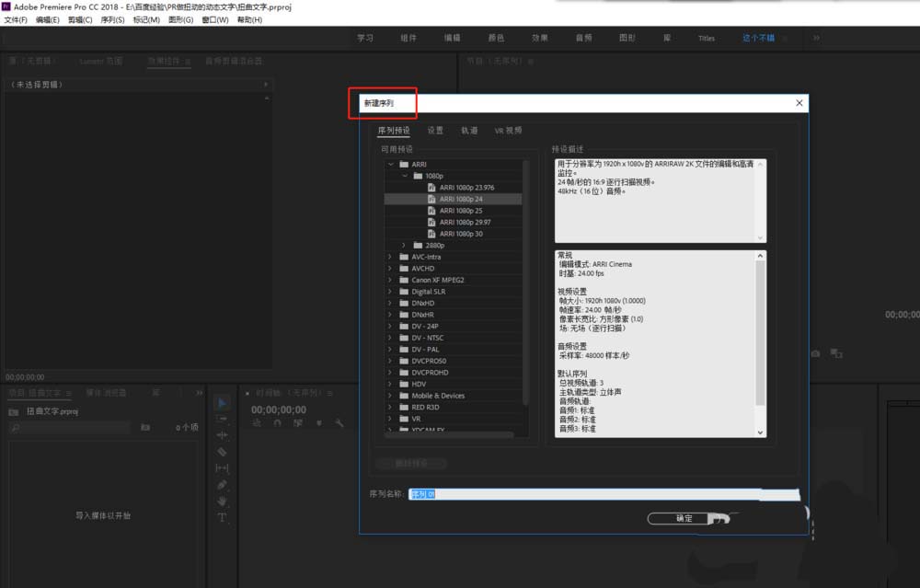Click the >> overflow button in the workspace bar

[x=817, y=38]
